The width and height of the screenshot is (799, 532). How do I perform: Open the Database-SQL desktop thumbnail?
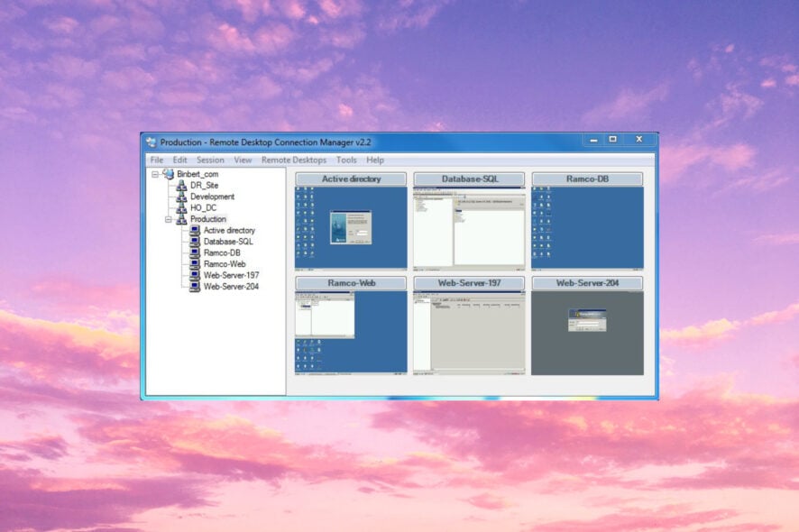(469, 228)
